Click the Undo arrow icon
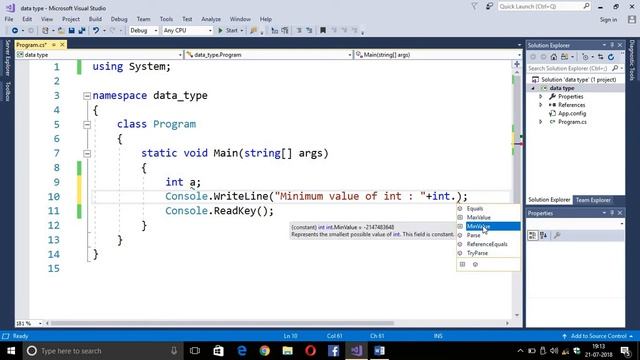The height and width of the screenshot is (360, 640). pos(96,31)
